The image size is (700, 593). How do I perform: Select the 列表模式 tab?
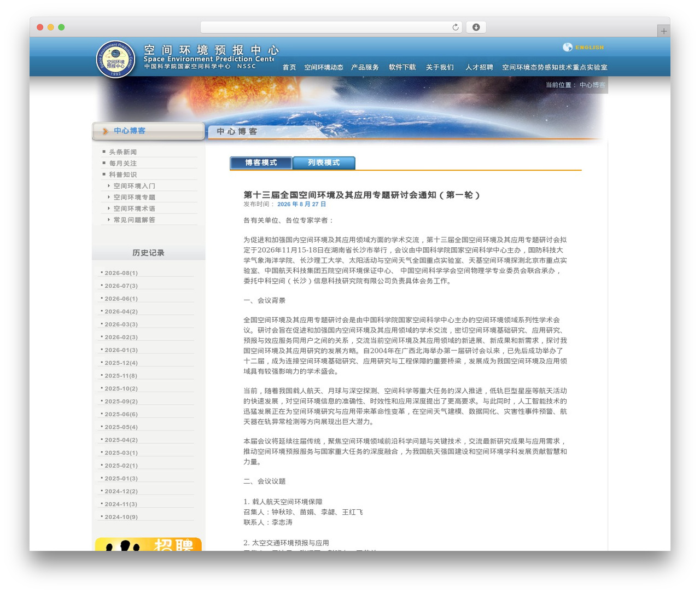(324, 163)
